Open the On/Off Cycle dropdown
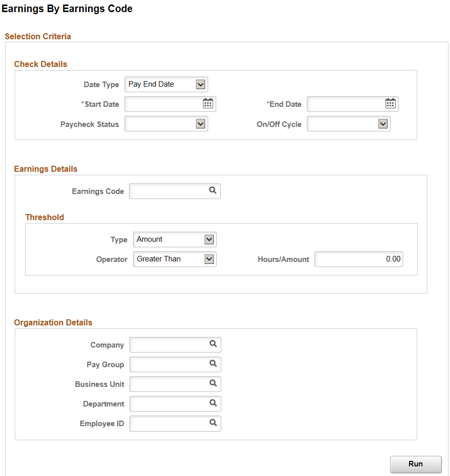Screen dimensions: 450x476 pyautogui.click(x=383, y=123)
